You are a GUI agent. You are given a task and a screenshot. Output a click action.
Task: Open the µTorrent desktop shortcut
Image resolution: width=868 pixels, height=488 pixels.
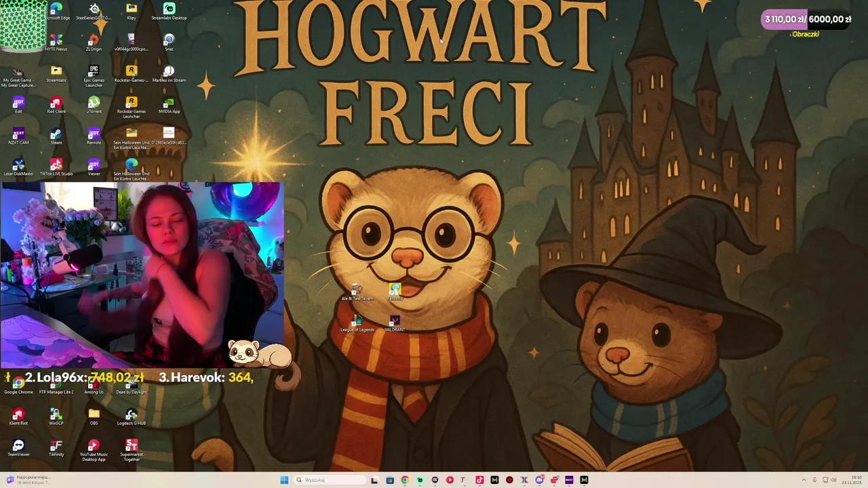pos(94,105)
